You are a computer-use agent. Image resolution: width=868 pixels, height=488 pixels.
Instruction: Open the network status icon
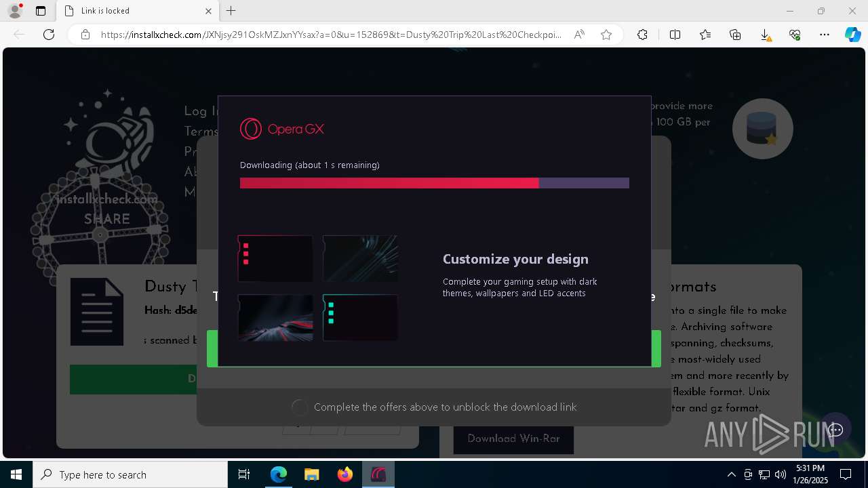764,474
